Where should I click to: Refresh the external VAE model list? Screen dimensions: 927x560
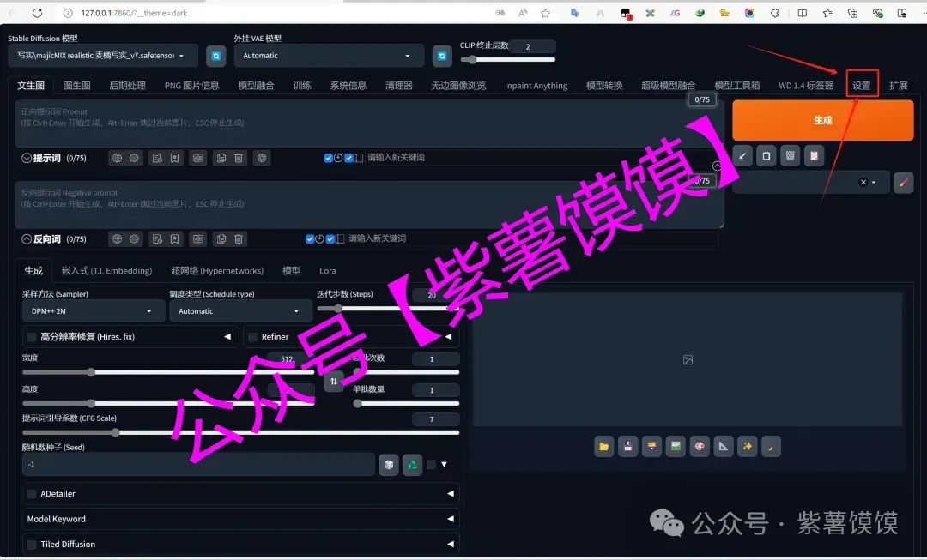(x=442, y=56)
